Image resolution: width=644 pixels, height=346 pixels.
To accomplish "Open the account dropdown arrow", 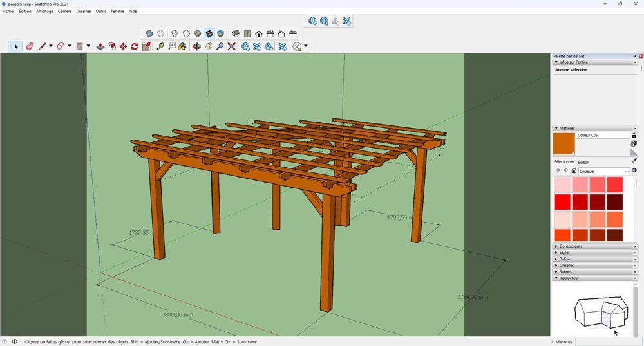I will coord(305,46).
